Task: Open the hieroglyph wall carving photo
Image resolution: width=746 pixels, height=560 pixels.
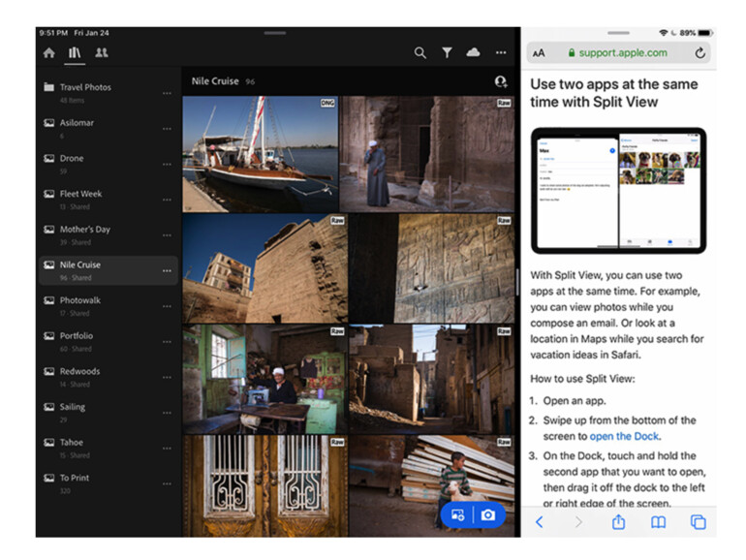Action: (x=431, y=268)
